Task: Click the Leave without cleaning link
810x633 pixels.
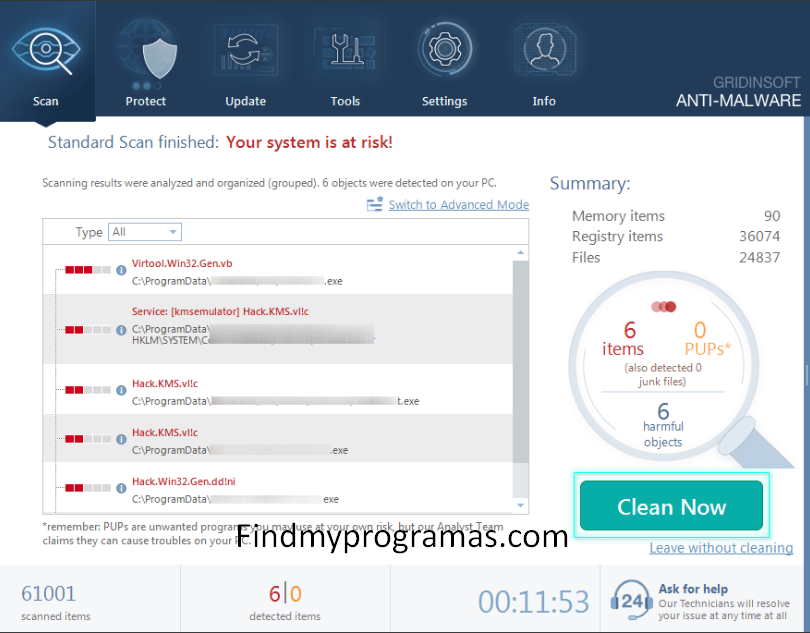Action: (x=721, y=548)
